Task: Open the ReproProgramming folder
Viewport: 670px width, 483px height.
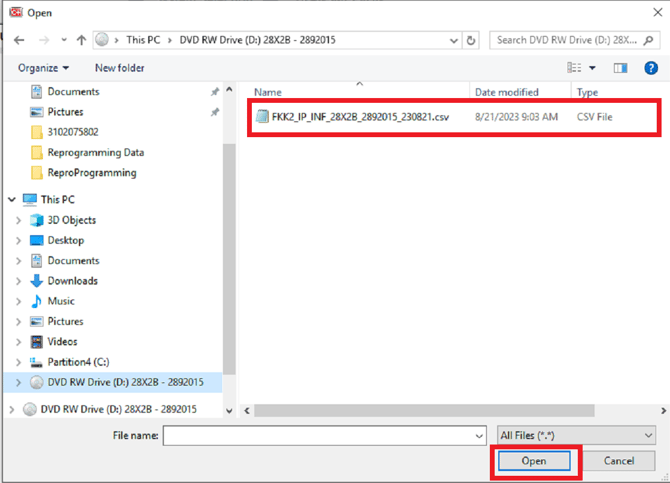Action: point(84,173)
